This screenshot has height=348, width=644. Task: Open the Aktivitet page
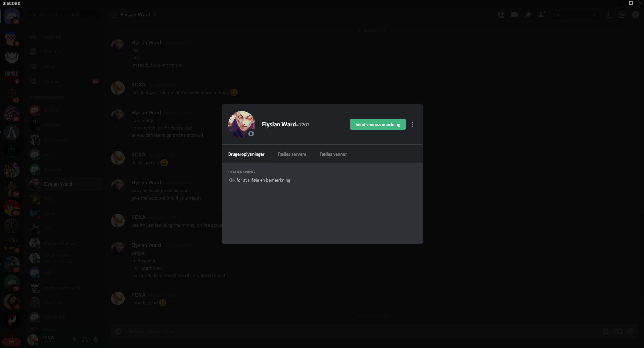(64, 37)
